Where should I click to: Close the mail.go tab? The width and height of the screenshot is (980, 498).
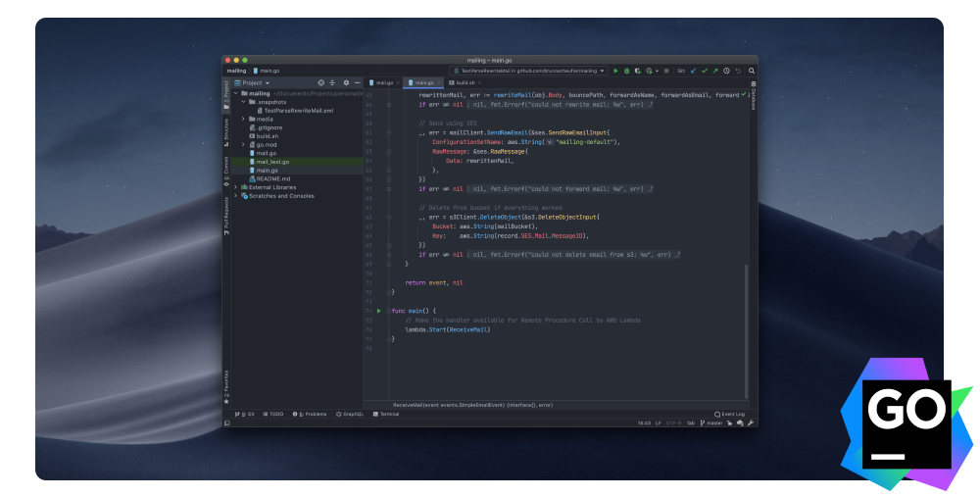(398, 82)
